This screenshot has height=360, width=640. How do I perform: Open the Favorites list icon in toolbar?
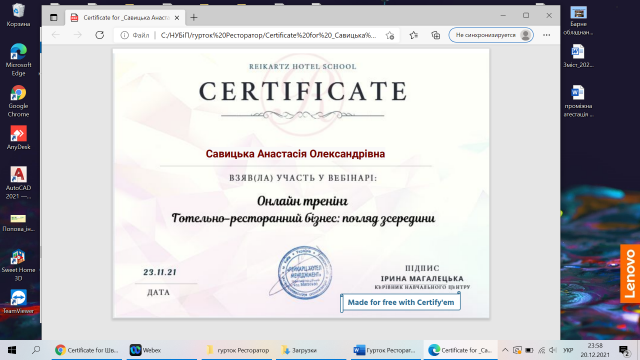413,35
